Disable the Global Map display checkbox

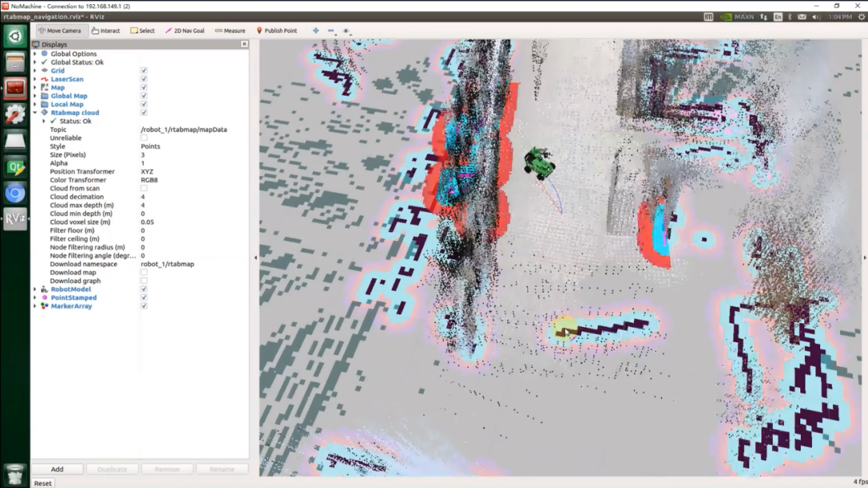coord(144,96)
